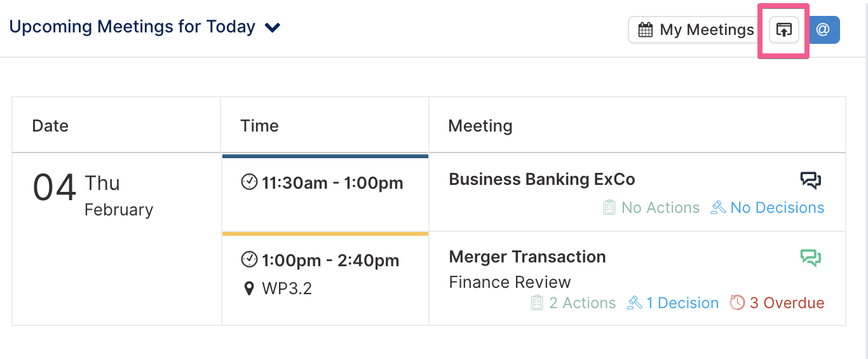Select the My Meetings button
This screenshot has height=359, width=868.
(691, 30)
